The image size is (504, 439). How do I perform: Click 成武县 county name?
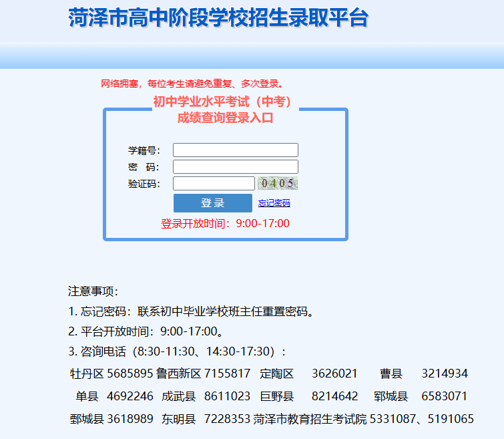click(179, 396)
